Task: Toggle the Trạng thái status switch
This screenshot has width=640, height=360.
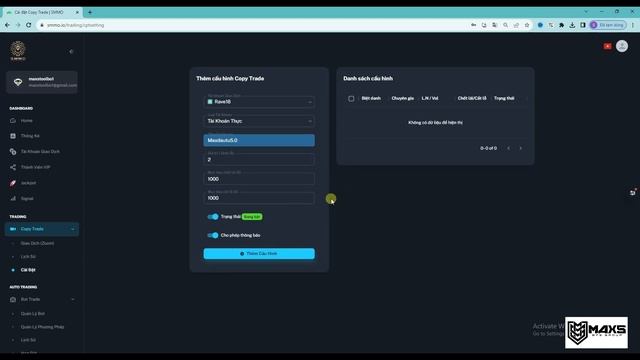Action: pyautogui.click(x=213, y=217)
